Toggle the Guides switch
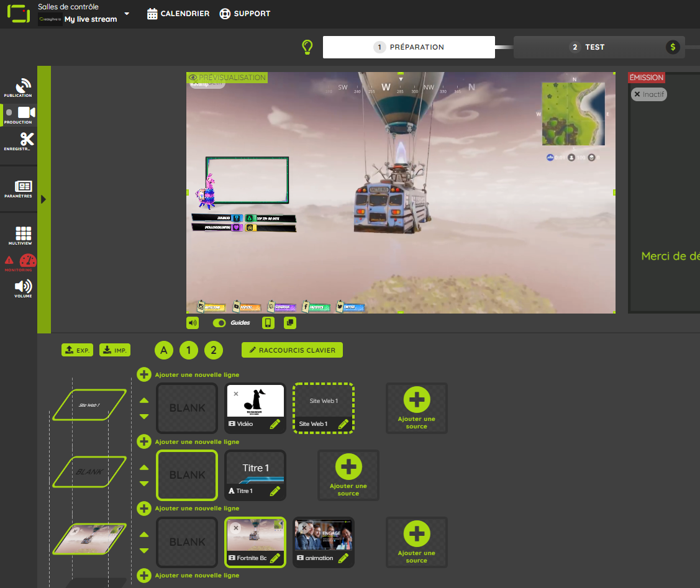700x588 pixels. point(219,322)
